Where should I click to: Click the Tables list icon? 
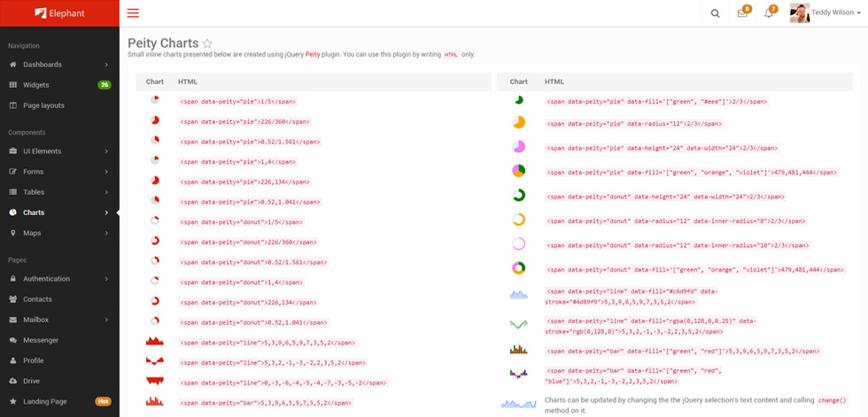13,192
